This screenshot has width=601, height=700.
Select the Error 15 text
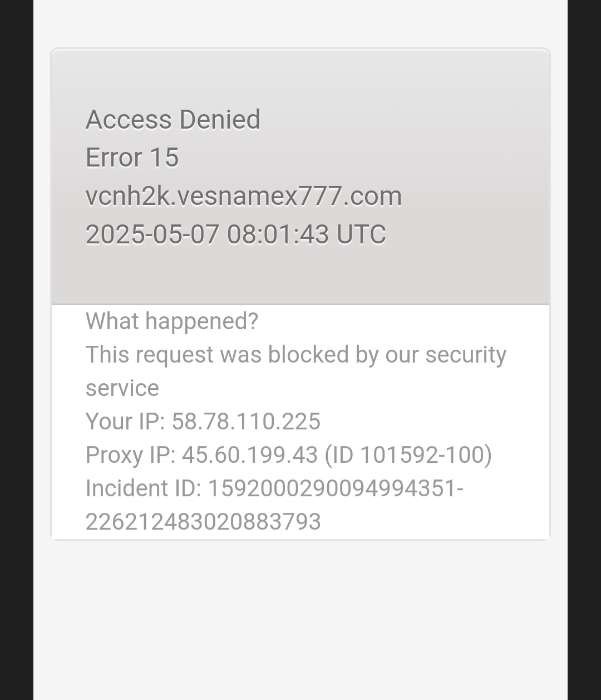(132, 158)
